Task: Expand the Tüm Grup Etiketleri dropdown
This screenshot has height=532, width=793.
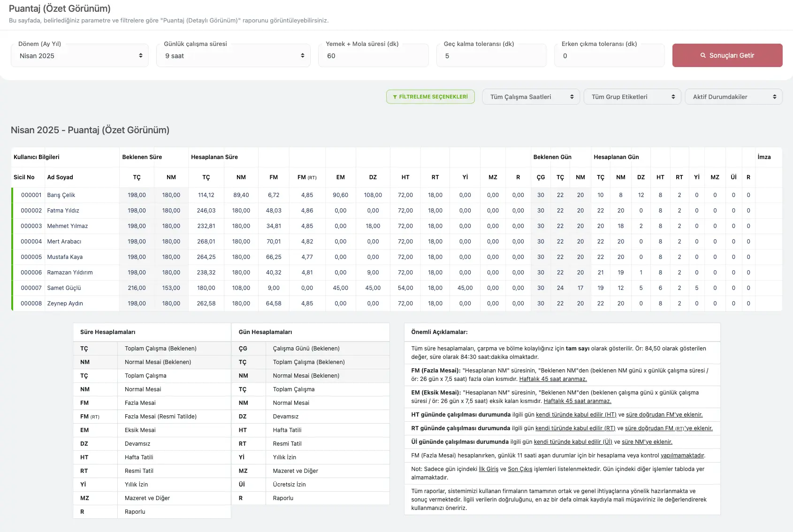Action: 632,97
